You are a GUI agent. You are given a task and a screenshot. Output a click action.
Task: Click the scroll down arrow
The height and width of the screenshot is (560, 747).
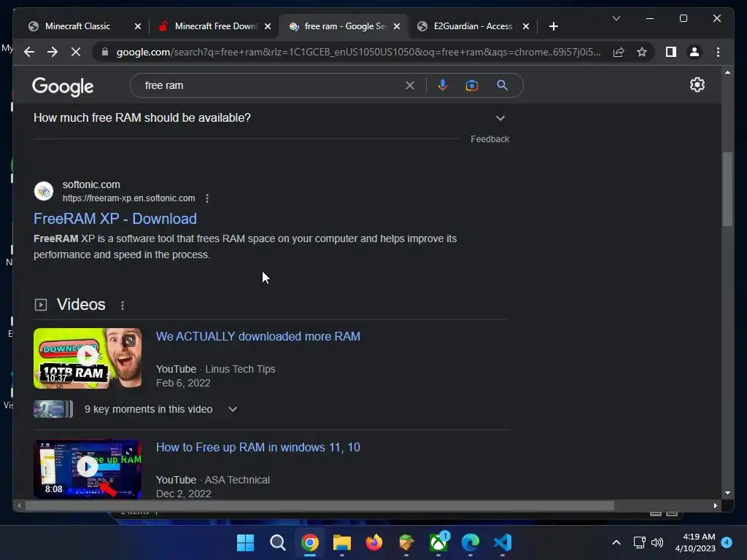pyautogui.click(x=727, y=493)
